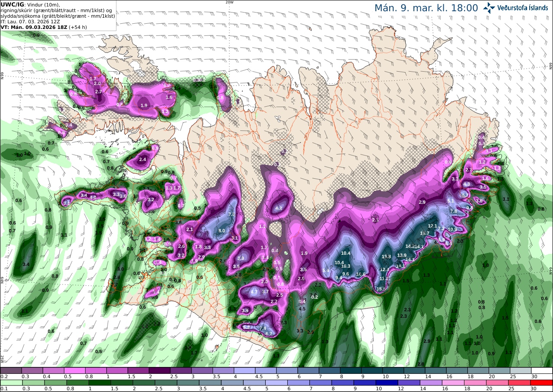The image size is (553, 392).
Task: Select the slydda/snjókoma legend description line
Action: (x=57, y=16)
